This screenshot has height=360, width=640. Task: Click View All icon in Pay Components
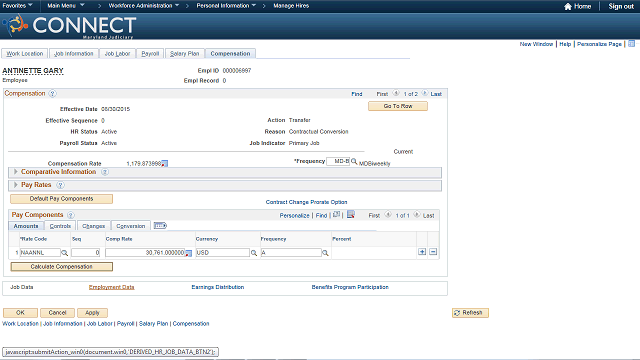pyautogui.click(x=336, y=214)
